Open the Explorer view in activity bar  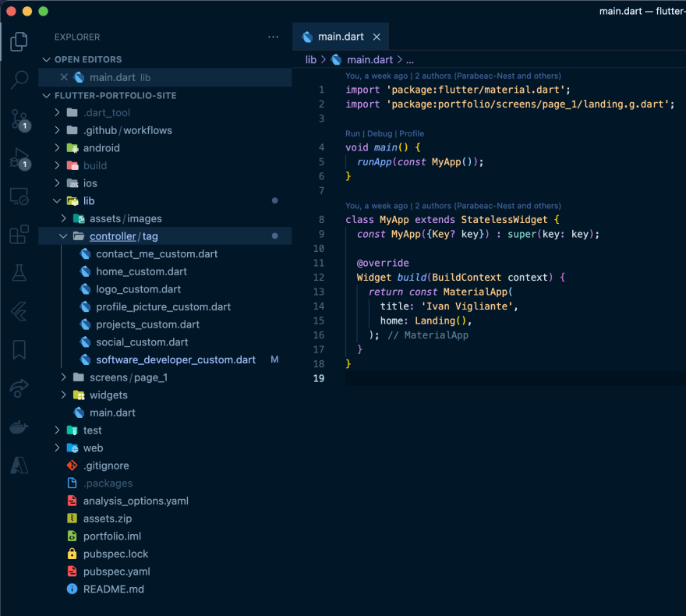point(19,41)
